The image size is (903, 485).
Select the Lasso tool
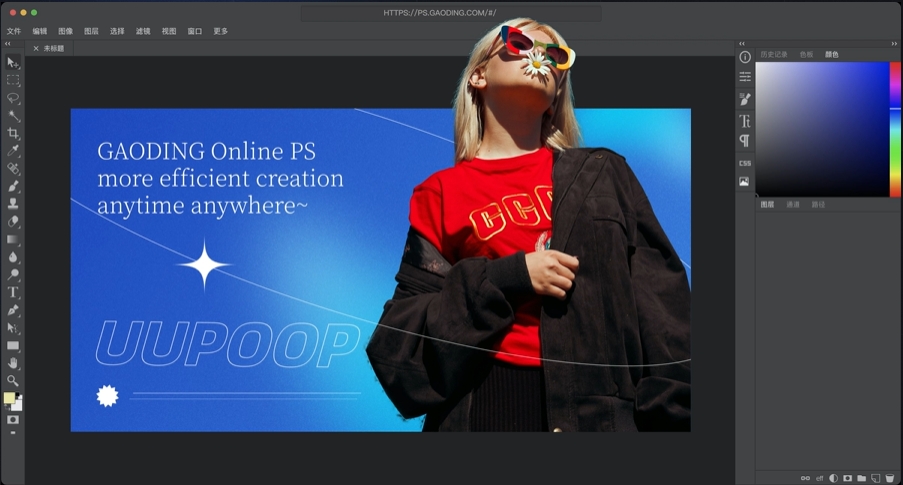click(x=13, y=98)
